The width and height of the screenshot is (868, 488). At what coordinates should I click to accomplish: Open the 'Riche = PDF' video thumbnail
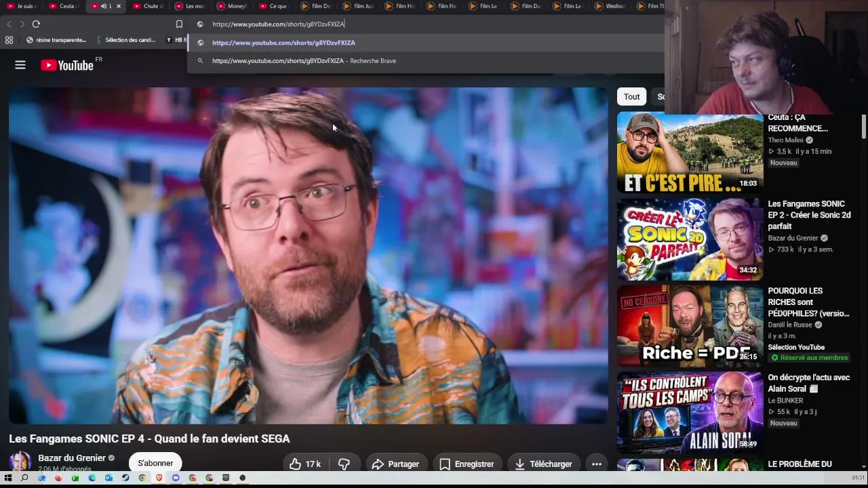[690, 326]
